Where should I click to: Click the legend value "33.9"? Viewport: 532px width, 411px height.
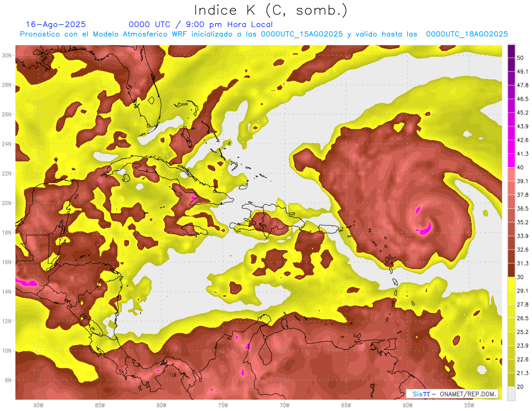[x=523, y=236]
